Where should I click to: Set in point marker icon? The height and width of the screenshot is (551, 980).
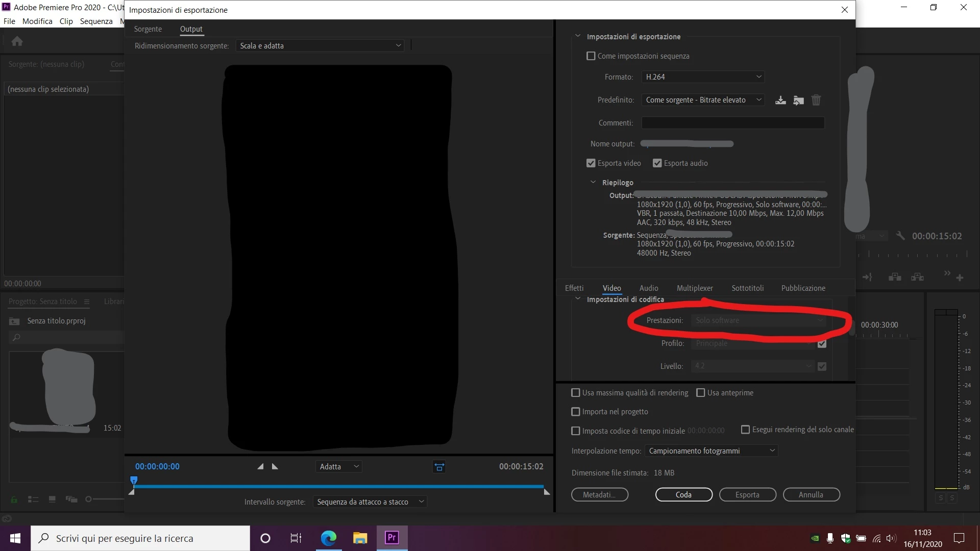point(260,466)
